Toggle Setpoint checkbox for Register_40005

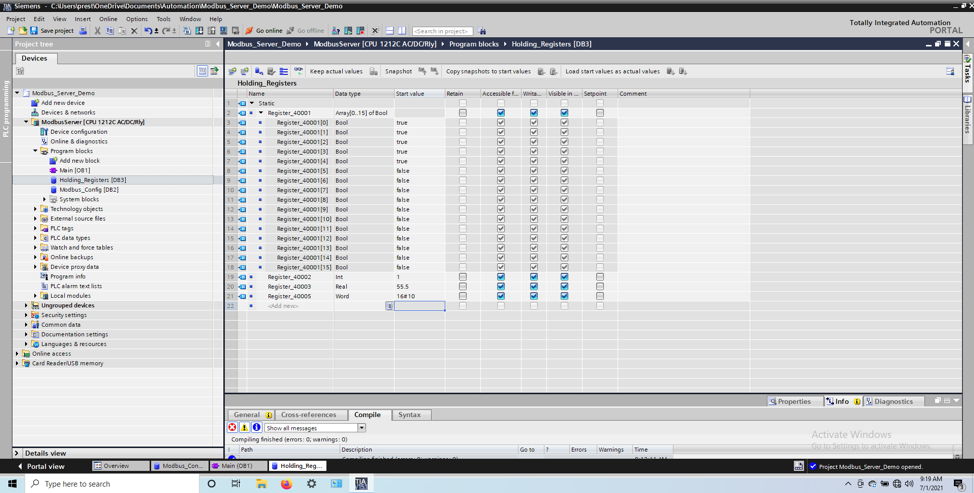pos(599,296)
